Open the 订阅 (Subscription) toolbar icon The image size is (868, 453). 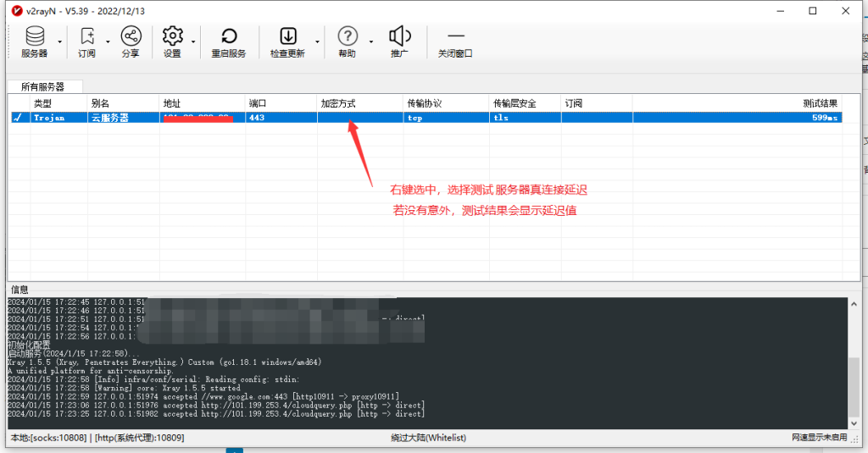tap(87, 41)
